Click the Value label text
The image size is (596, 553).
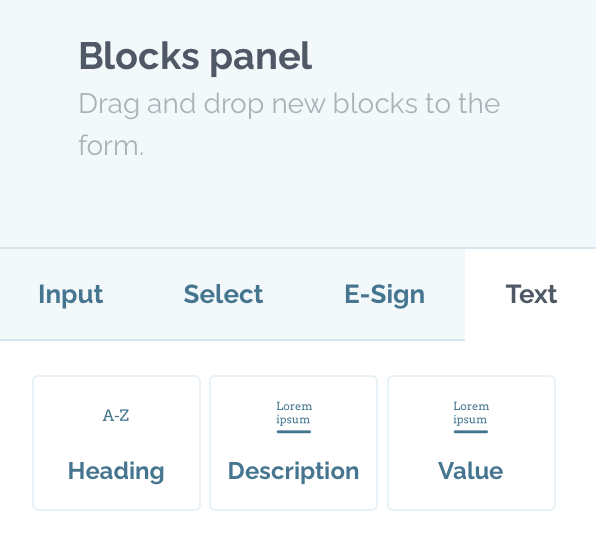[x=471, y=471]
